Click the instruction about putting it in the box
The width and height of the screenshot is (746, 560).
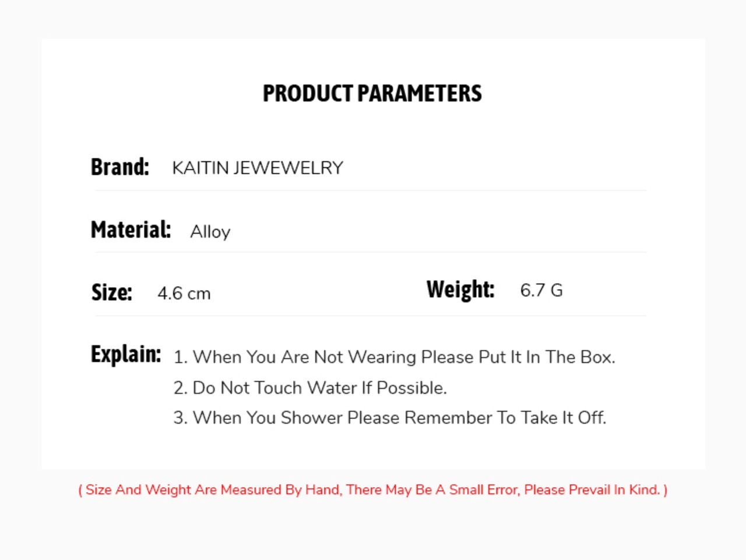395,357
